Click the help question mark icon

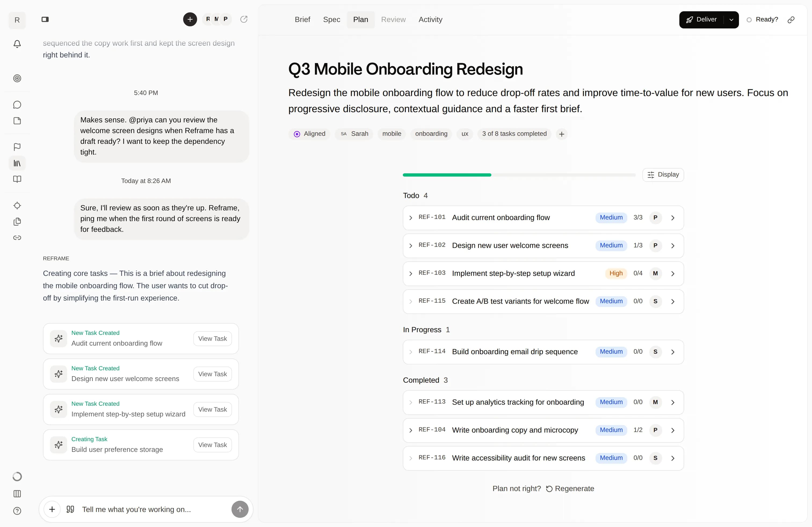point(17,511)
